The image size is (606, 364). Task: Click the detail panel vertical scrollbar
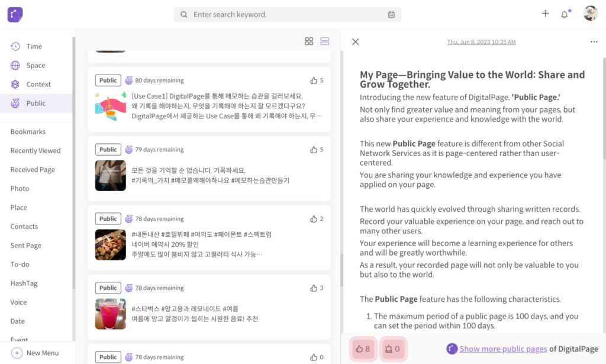604,108
